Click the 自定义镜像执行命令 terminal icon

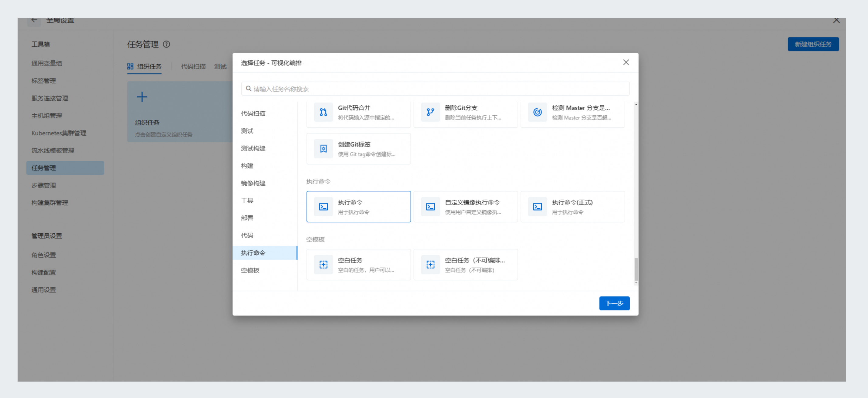[430, 207]
